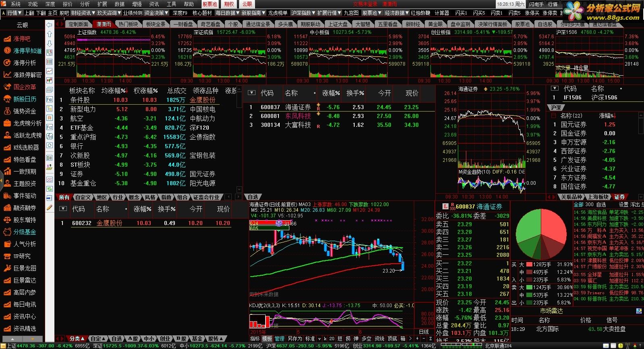
Task: Select the 上海板块 tab
Action: coord(598,197)
